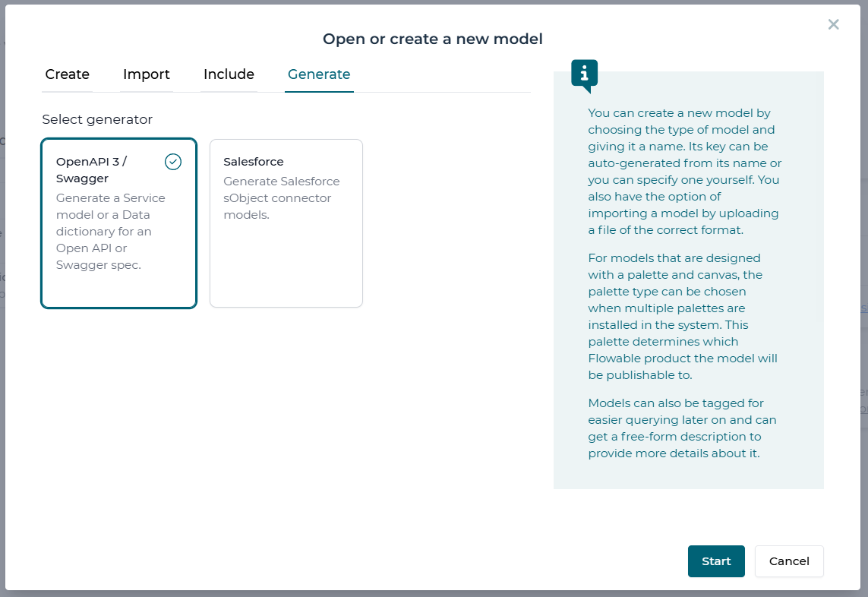Viewport: 868px width, 597px height.
Task: Click the 'Open or create a new model' title
Action: tap(433, 39)
